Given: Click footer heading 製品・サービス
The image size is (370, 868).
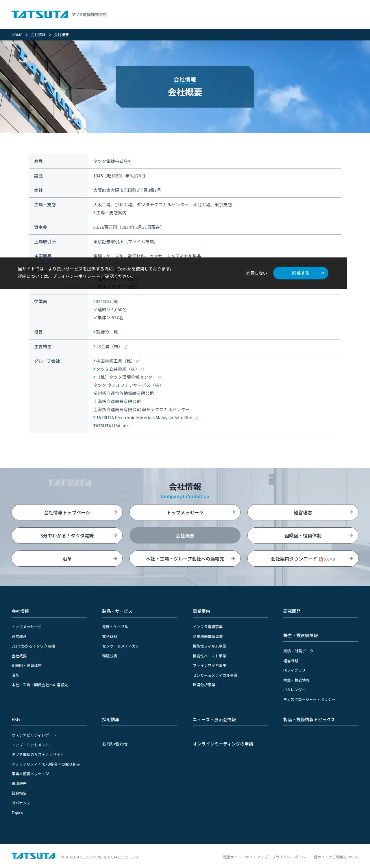Looking at the screenshot, I should point(117,611).
